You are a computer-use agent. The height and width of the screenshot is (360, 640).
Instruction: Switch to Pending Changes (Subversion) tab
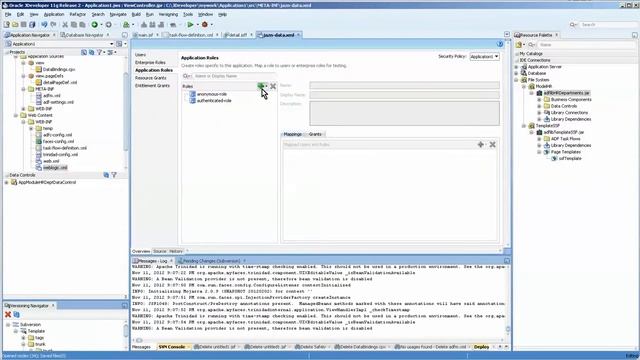pos(211,261)
